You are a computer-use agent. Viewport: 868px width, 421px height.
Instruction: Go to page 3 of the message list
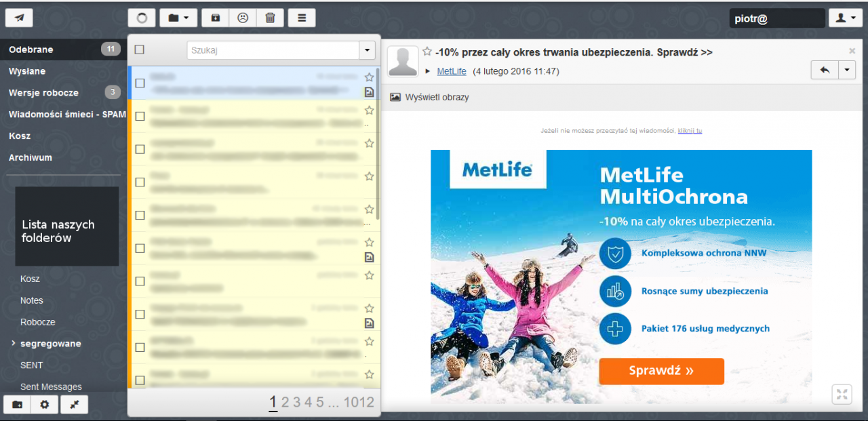click(297, 403)
